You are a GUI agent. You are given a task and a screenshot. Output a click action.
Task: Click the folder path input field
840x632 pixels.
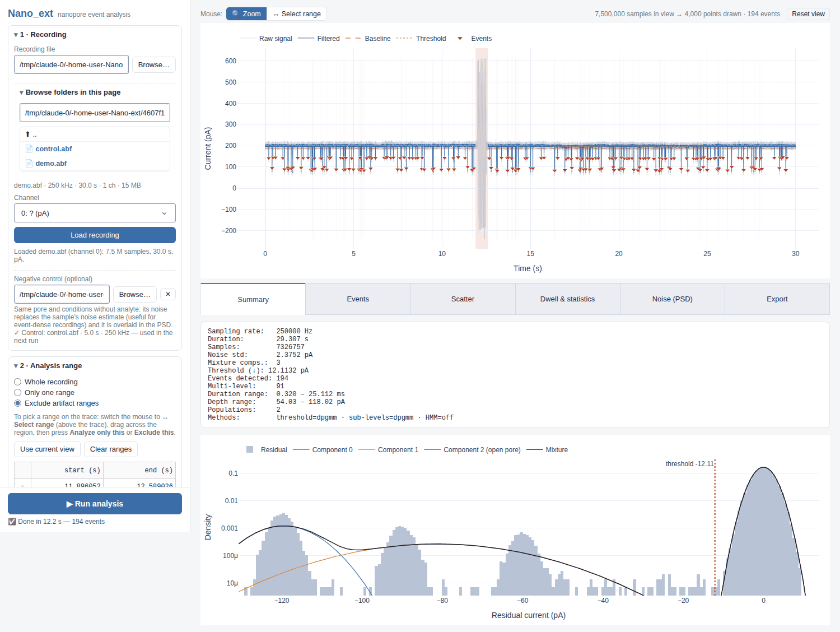[95, 113]
